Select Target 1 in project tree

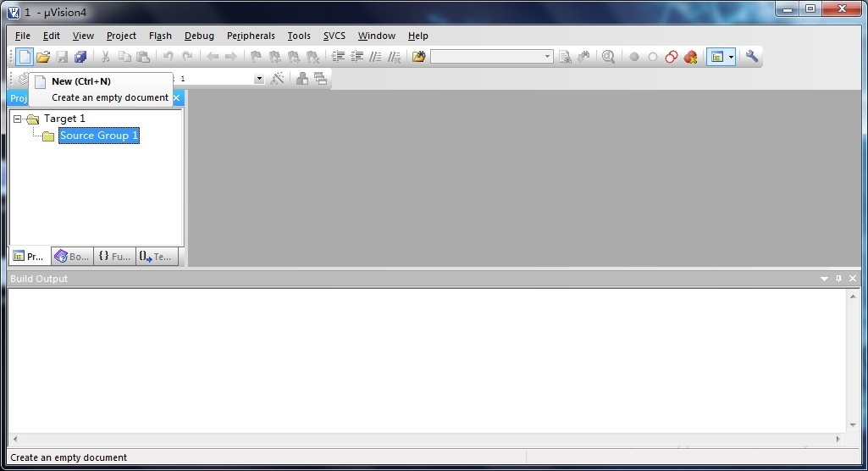pos(64,119)
